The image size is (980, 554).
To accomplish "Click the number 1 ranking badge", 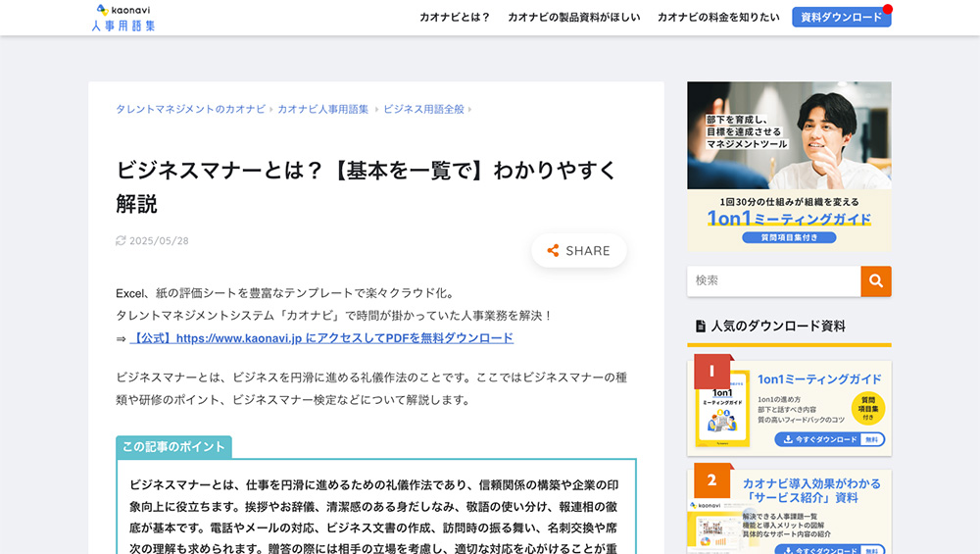I will click(711, 372).
